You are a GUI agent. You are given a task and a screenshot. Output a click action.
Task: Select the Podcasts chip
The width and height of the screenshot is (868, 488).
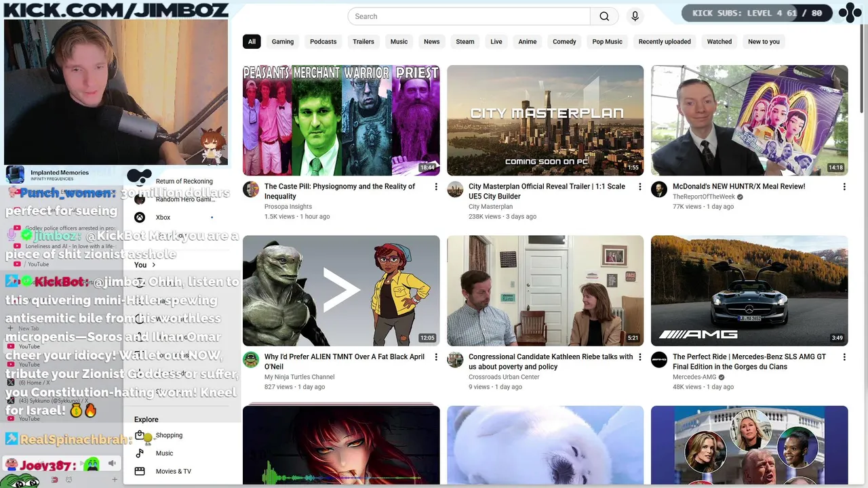click(323, 41)
